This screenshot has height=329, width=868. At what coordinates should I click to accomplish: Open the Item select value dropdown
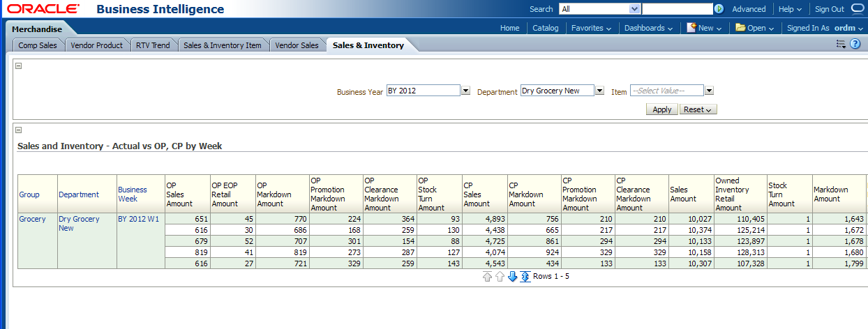(x=709, y=91)
